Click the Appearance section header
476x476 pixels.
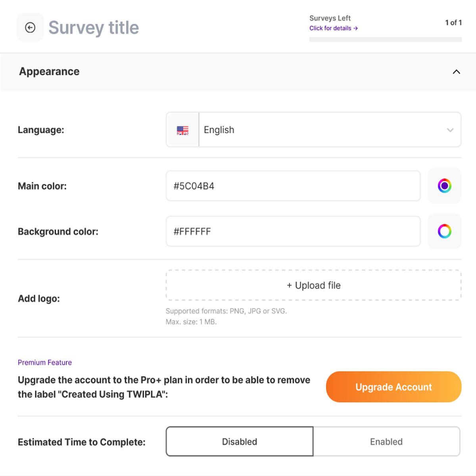tap(238, 72)
